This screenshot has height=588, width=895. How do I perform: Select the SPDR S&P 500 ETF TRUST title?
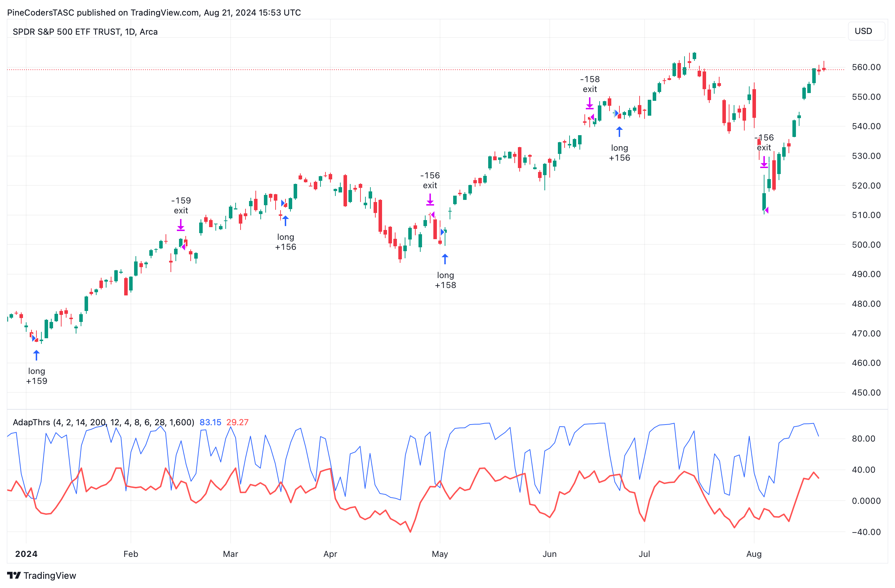[85, 31]
